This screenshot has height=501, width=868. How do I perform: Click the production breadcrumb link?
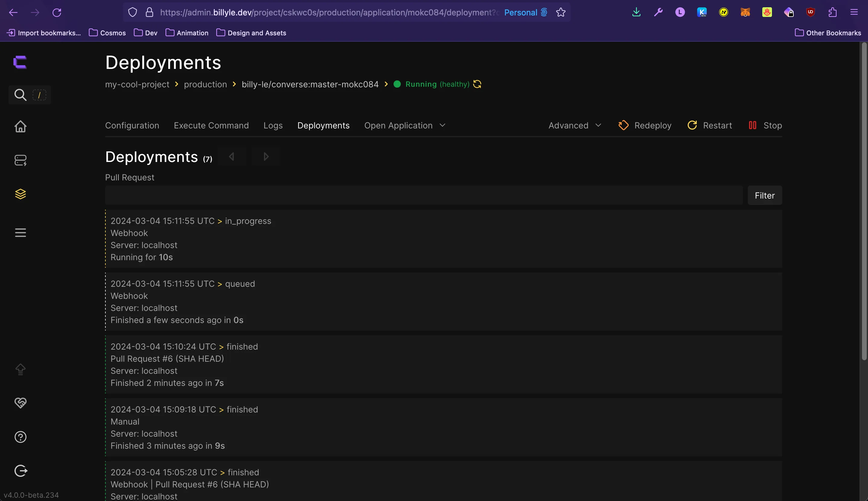(x=205, y=84)
